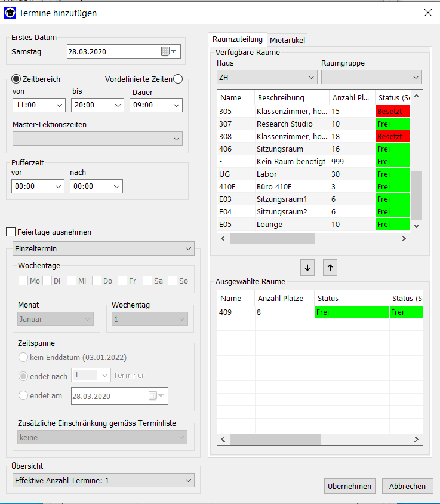Select the Vordefinierte Zeiten radio button
This screenshot has width=440, height=504.
178,79
